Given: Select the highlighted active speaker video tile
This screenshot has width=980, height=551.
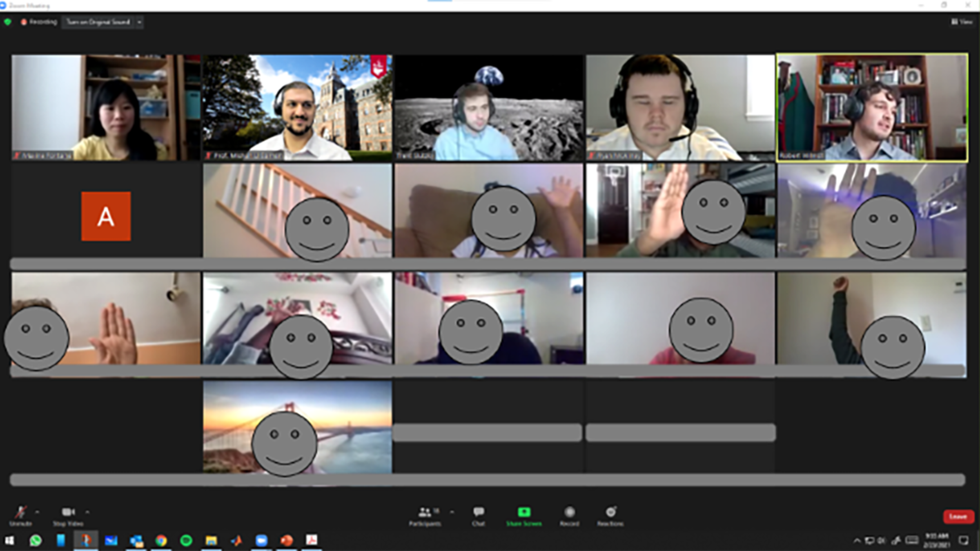Looking at the screenshot, I should click(872, 108).
